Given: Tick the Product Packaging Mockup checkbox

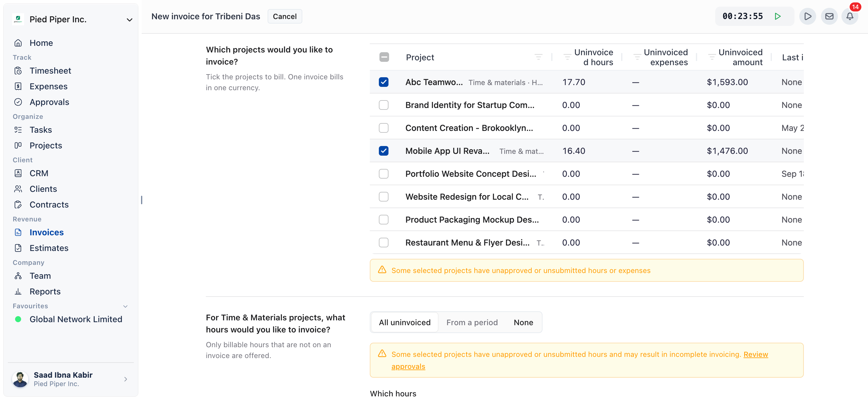Looking at the screenshot, I should [x=383, y=220].
